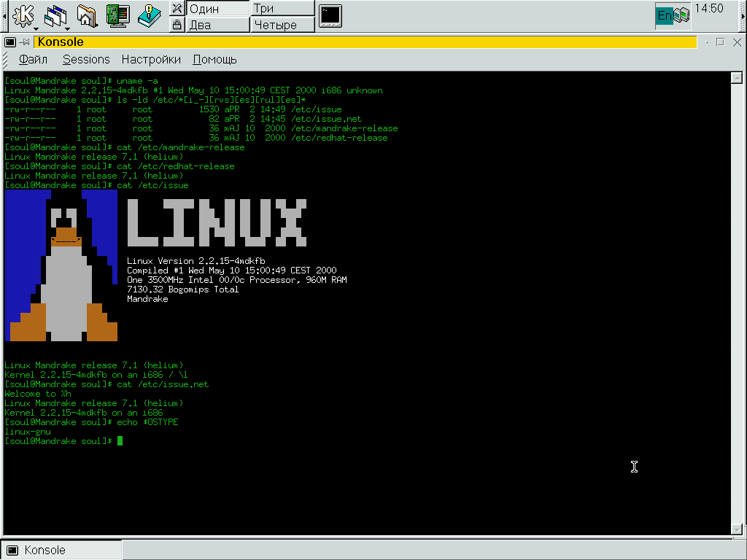Switch to virtual desktop Два
Viewport: 747px width, 560px height.
pos(218,25)
